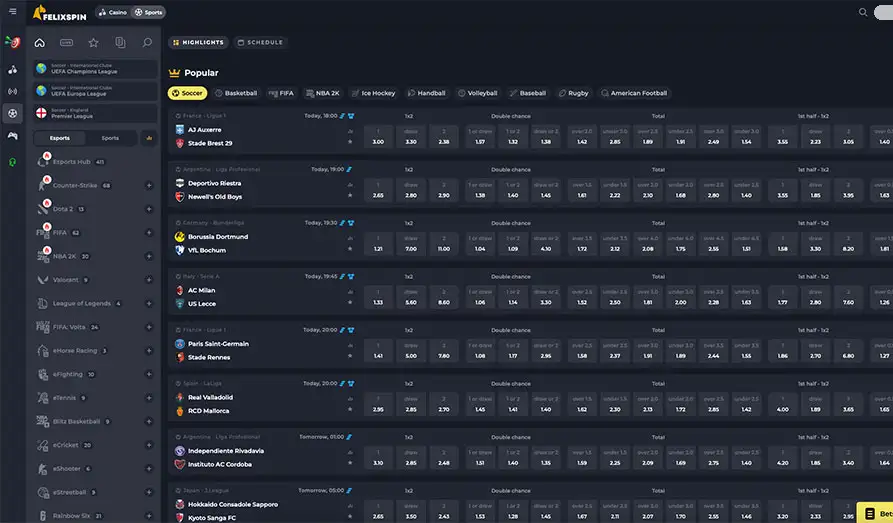Image resolution: width=893 pixels, height=523 pixels.
Task: Filter popular events by Rugby
Action: (574, 93)
